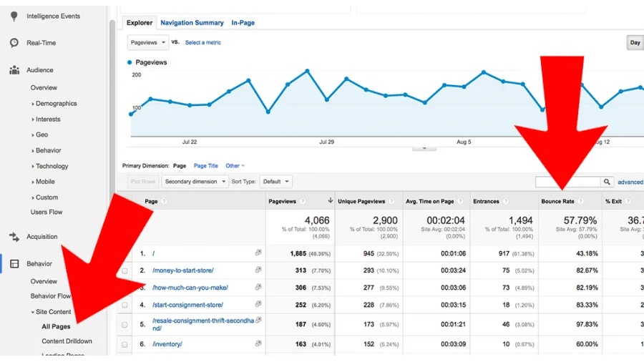
Task: Open the All Pages report
Action: (x=56, y=326)
